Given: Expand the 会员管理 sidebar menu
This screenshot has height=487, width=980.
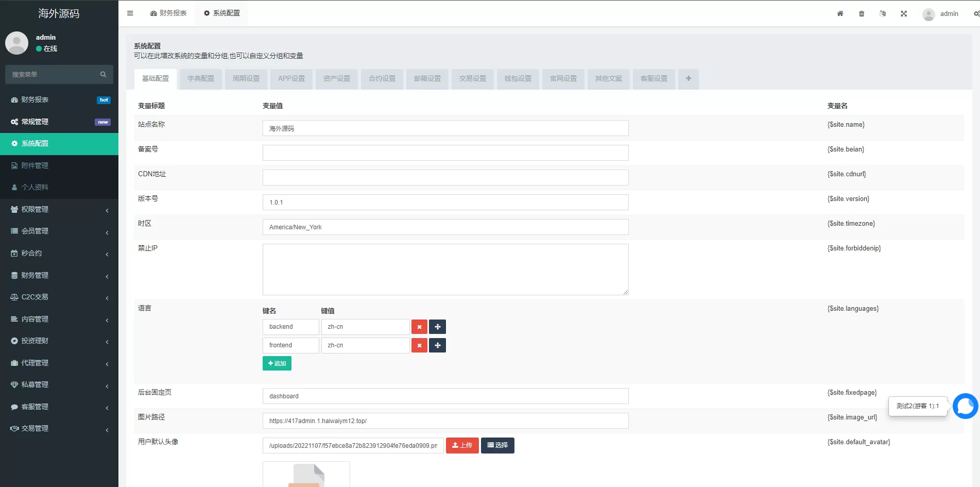Looking at the screenshot, I should (x=59, y=231).
